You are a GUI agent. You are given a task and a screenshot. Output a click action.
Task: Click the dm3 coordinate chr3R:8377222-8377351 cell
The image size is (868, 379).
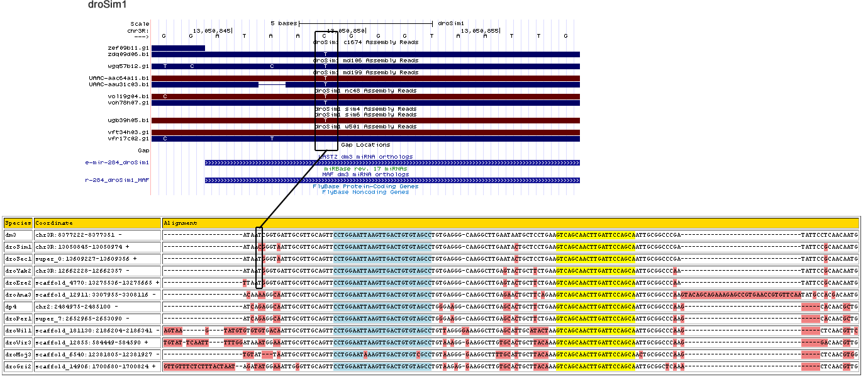pyautogui.click(x=97, y=235)
